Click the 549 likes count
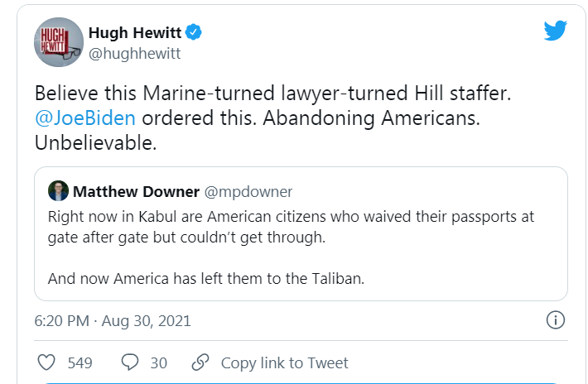The width and height of the screenshot is (588, 384). point(80,362)
